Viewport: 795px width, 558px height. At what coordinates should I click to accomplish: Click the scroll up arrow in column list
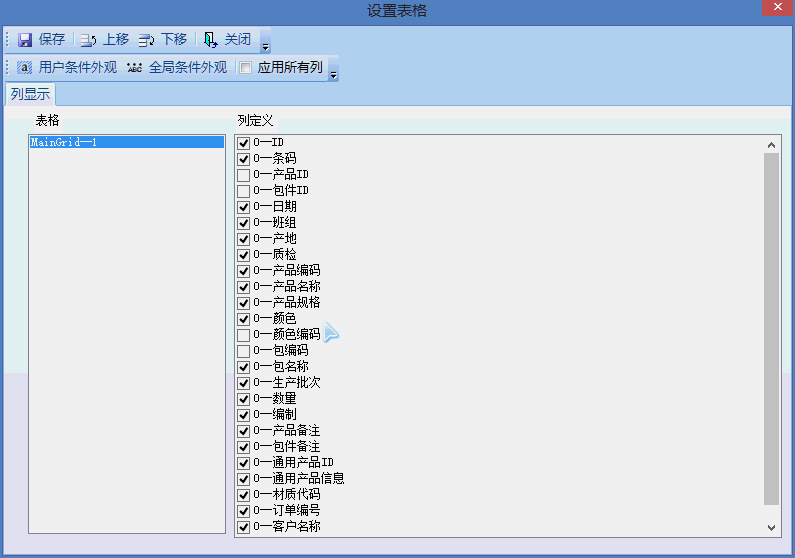771,145
